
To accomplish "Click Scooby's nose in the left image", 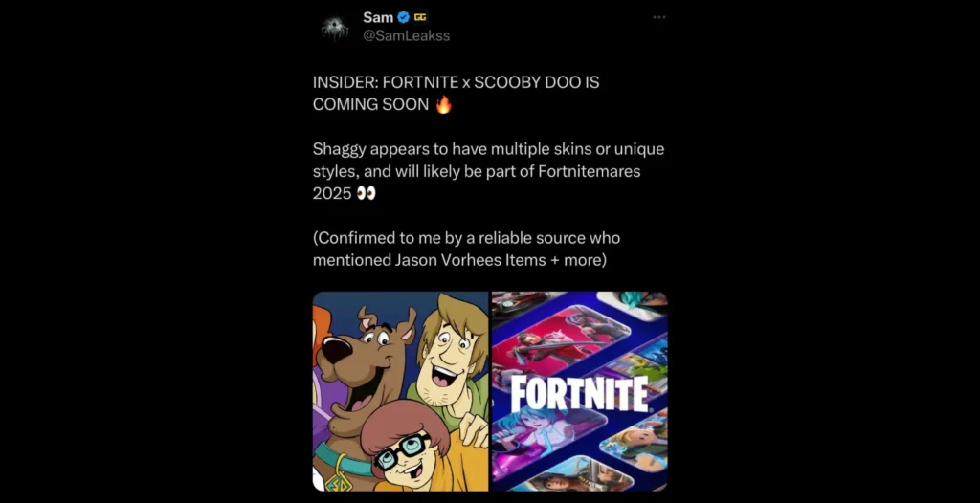I will [x=336, y=349].
